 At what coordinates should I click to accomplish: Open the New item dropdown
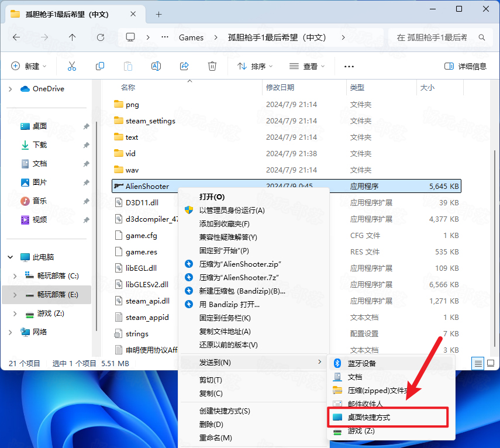click(29, 66)
